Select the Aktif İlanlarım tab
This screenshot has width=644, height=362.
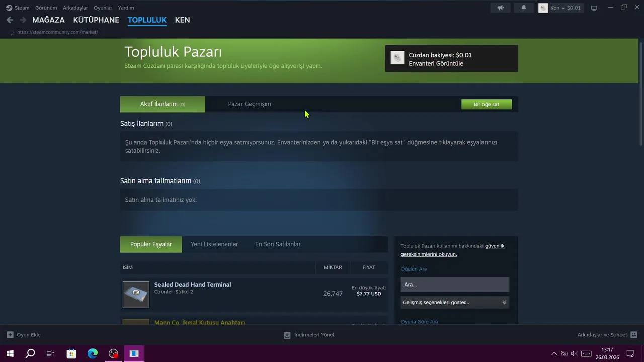point(163,104)
